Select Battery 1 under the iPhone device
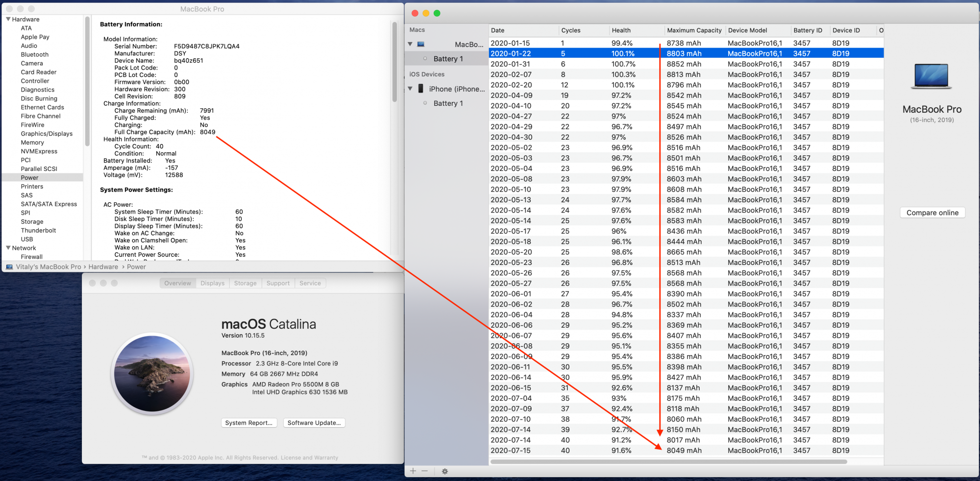Screen dimensions: 980x481 [x=448, y=103]
